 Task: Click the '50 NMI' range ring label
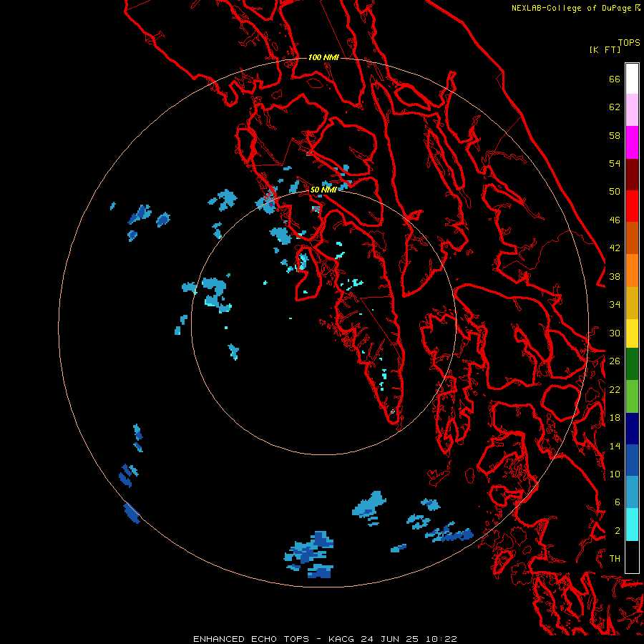[323, 190]
